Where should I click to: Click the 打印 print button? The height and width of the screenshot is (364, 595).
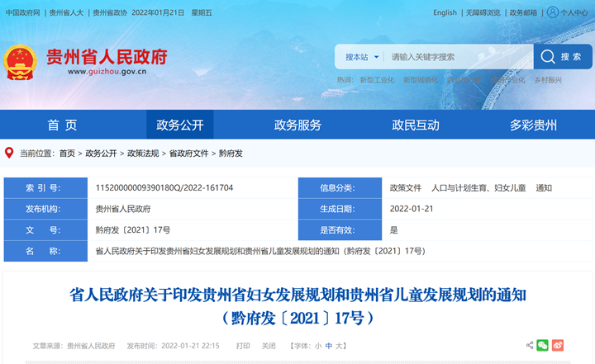[x=243, y=346]
